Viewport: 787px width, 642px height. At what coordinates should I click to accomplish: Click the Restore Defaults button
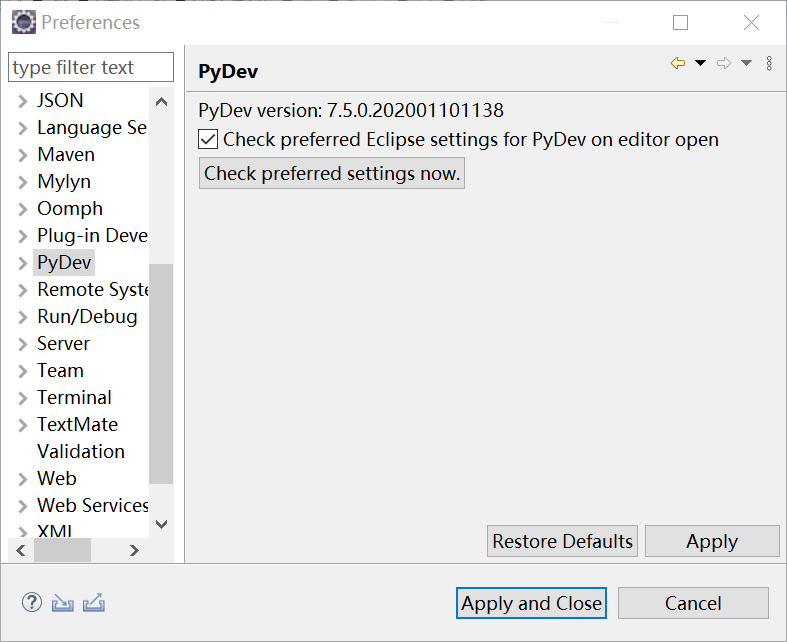562,541
